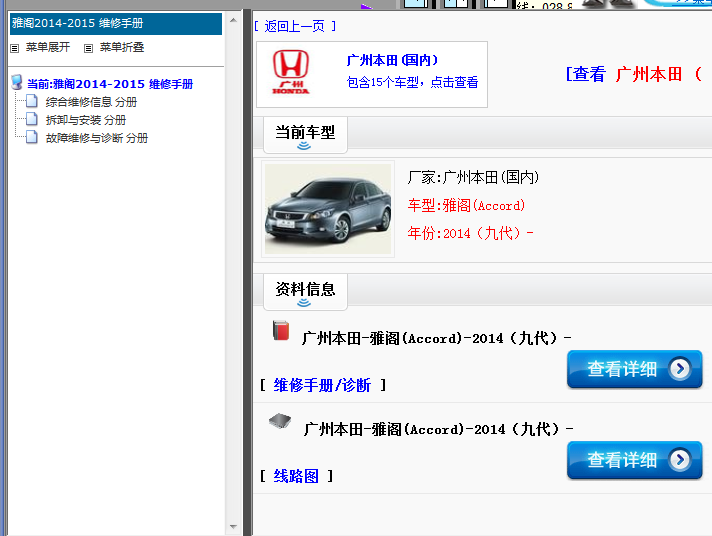Image resolution: width=712 pixels, height=536 pixels.
Task: Open 综合维修信息 分册 tree item
Action: click(x=91, y=102)
